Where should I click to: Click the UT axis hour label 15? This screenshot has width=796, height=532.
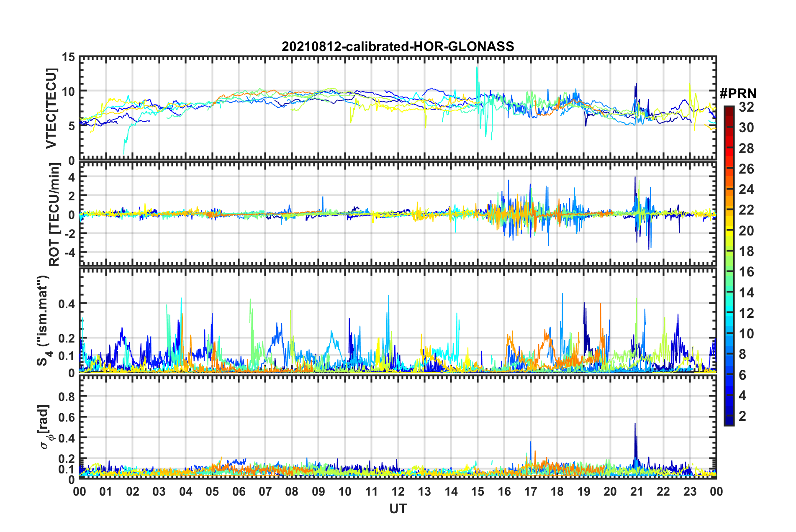click(478, 491)
